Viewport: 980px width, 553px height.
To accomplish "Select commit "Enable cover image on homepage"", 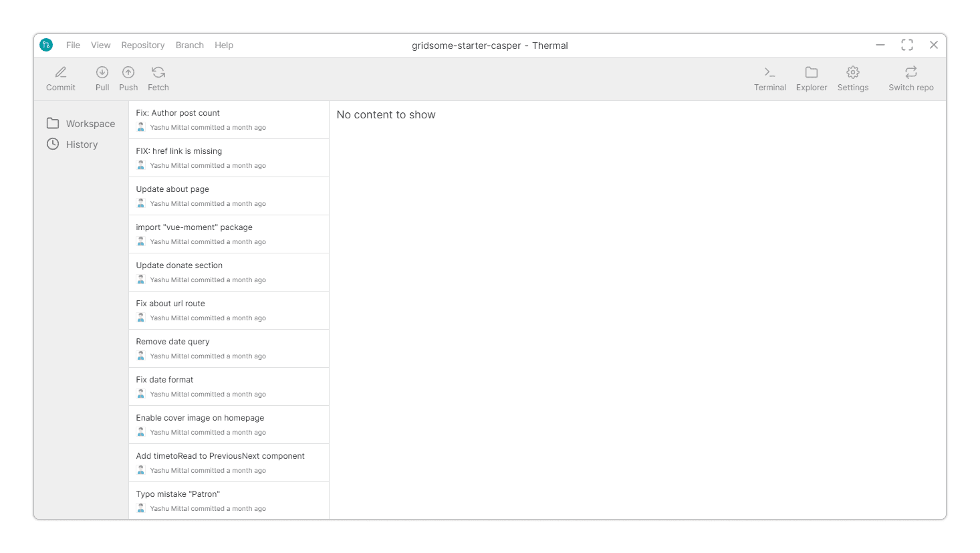I will click(x=229, y=425).
